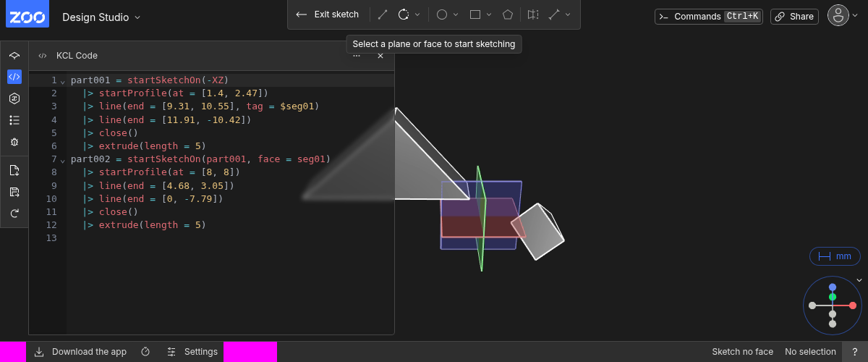Open the Variables pane in sidebar
The width and height of the screenshot is (868, 362).
pos(14,98)
